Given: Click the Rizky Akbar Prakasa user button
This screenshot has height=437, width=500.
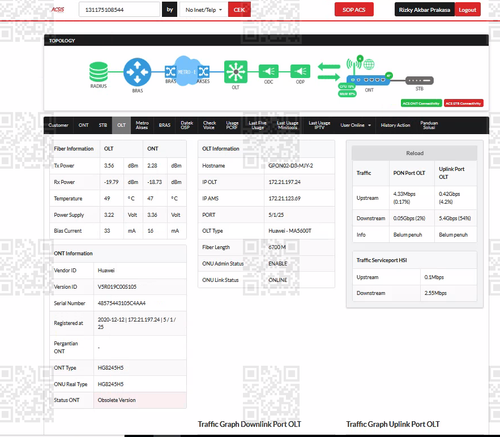Looking at the screenshot, I should 425,10.
